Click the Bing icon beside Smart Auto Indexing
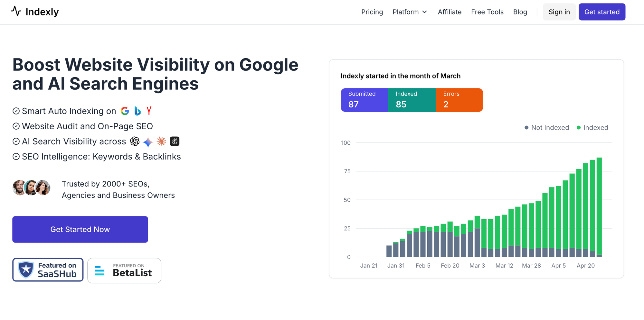 click(137, 111)
